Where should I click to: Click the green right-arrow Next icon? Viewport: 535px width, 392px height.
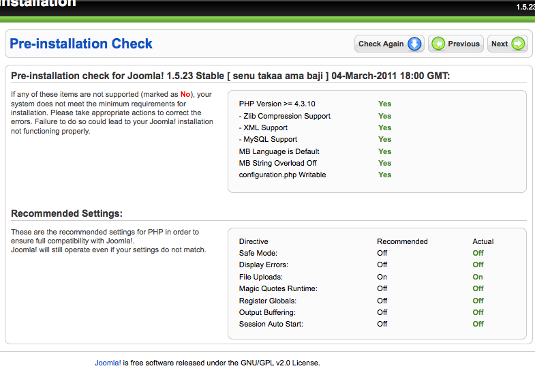[518, 44]
